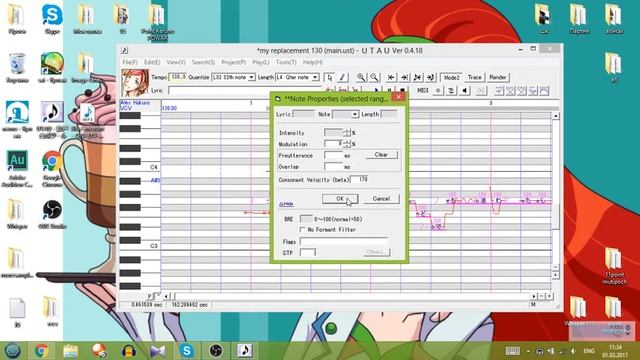This screenshot has height=360, width=640.
Task: Open the Tools(T) menu
Action: 286,62
